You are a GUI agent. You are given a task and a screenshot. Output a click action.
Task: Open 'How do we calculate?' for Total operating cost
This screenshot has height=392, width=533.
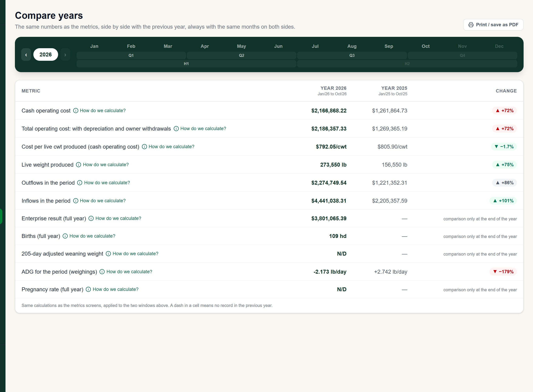pos(203,129)
